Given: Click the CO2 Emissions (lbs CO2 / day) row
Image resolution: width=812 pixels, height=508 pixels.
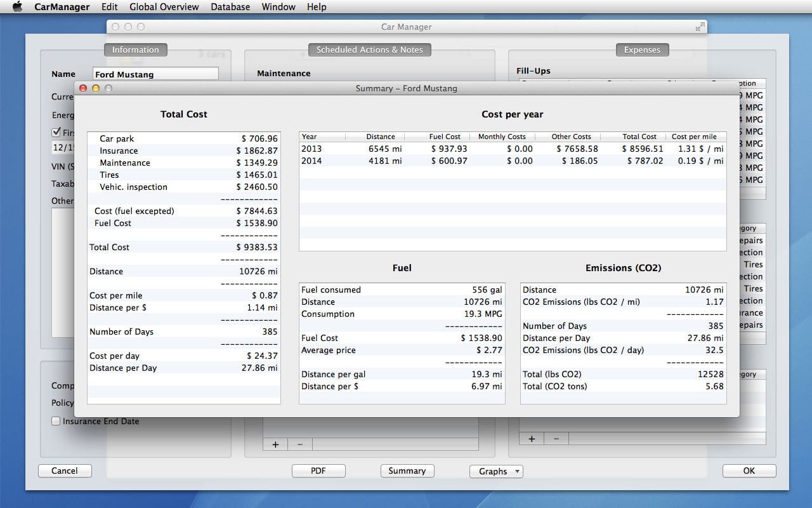Looking at the screenshot, I should (623, 350).
